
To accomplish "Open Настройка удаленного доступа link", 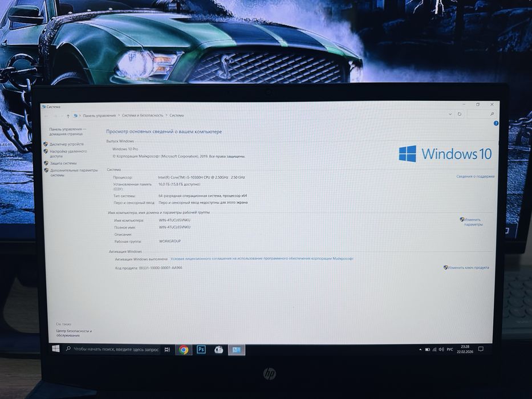I will (68, 154).
